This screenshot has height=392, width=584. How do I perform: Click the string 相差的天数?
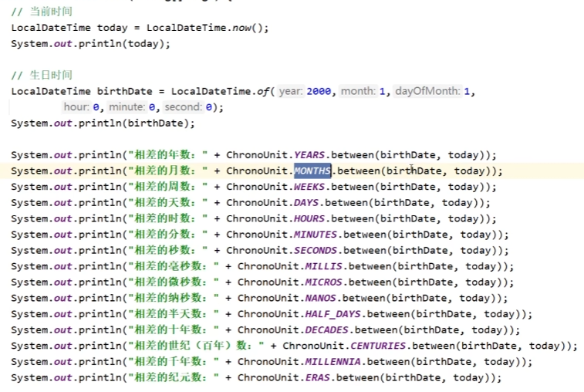tap(167, 203)
